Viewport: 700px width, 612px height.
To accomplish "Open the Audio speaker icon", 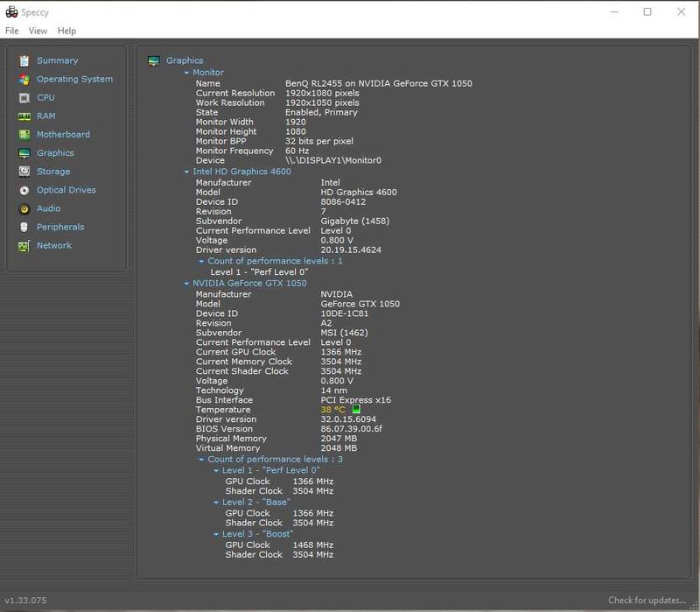I will [x=24, y=208].
